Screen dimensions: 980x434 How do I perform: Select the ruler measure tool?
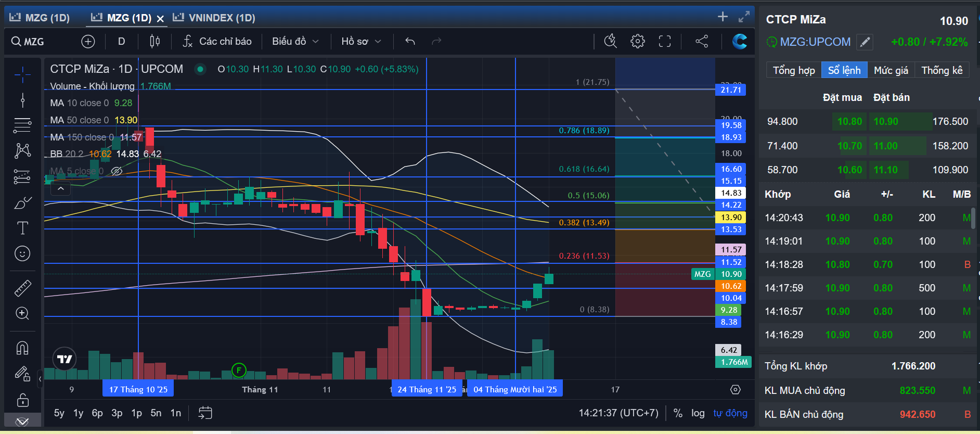22,288
